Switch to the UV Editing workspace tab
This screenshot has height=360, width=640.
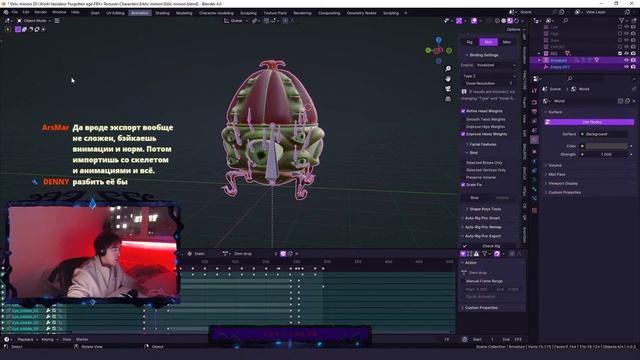(115, 13)
